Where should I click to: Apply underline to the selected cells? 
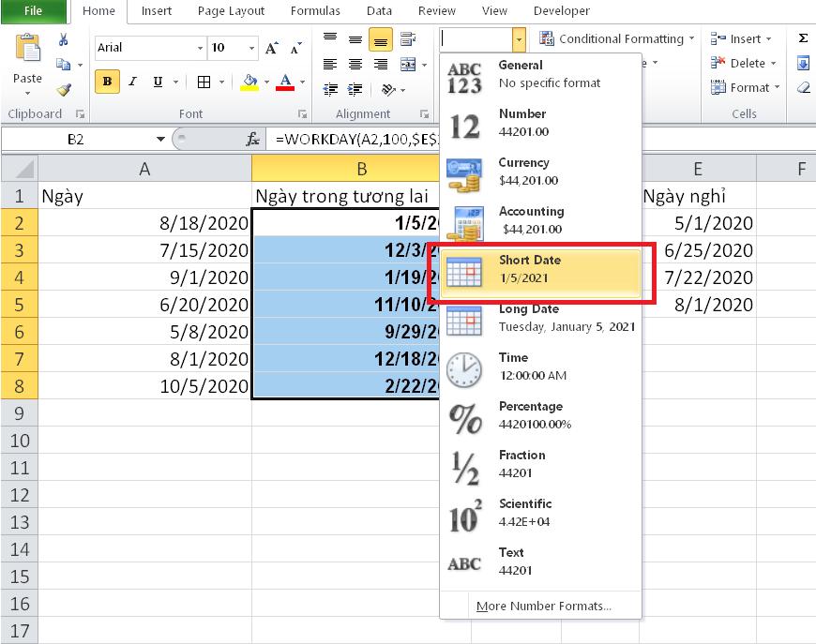coord(156,82)
